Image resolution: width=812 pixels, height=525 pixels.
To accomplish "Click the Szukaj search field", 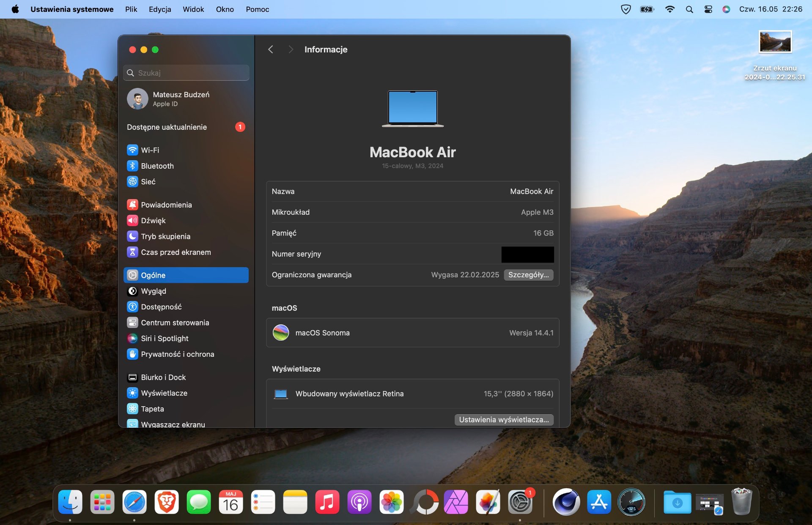I will 186,73.
